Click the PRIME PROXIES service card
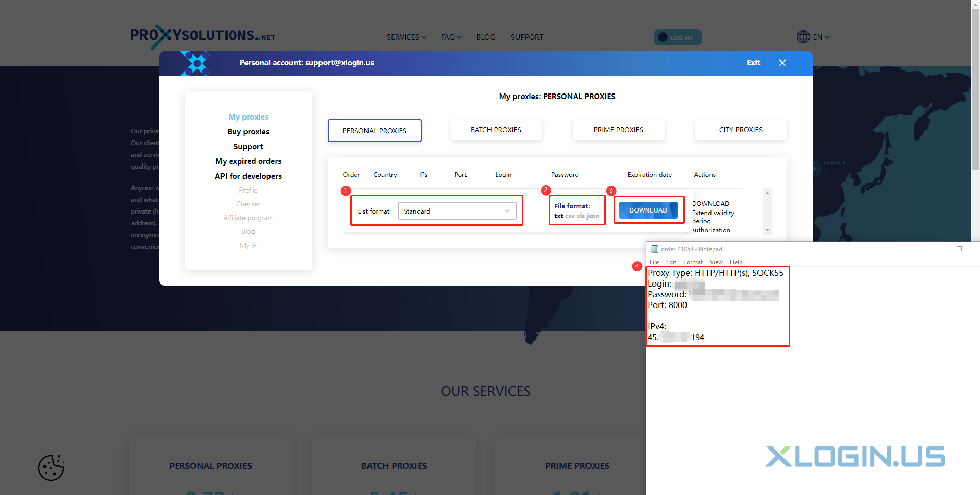This screenshot has width=980, height=495. [570, 465]
